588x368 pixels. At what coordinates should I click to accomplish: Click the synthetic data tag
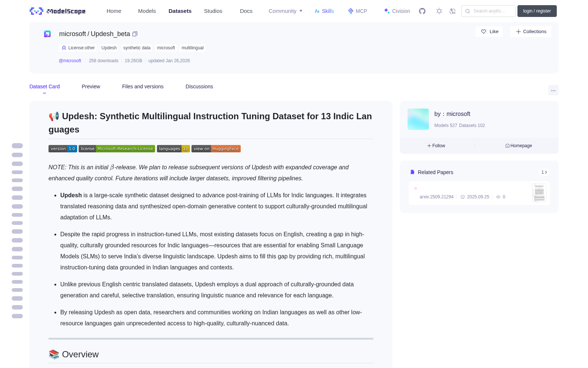click(137, 48)
